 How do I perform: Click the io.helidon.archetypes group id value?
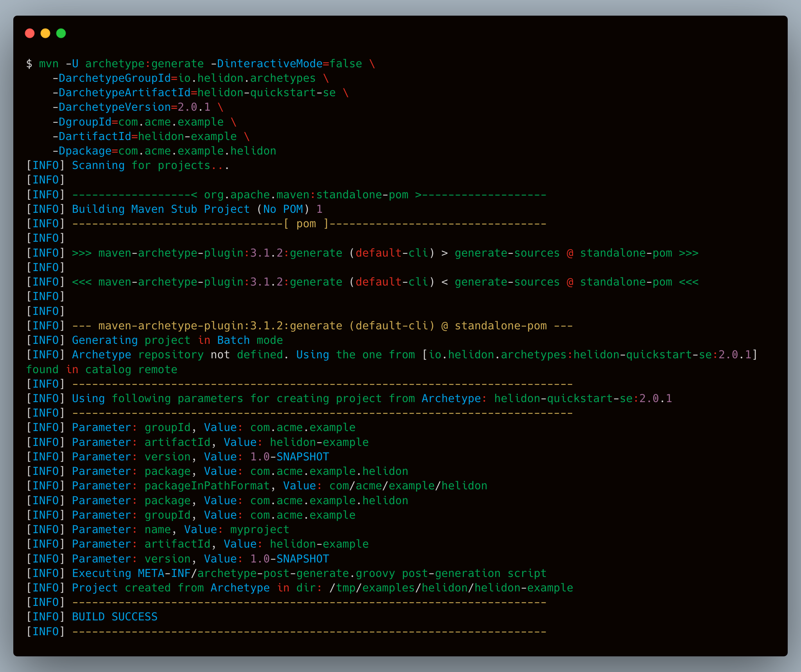point(247,78)
